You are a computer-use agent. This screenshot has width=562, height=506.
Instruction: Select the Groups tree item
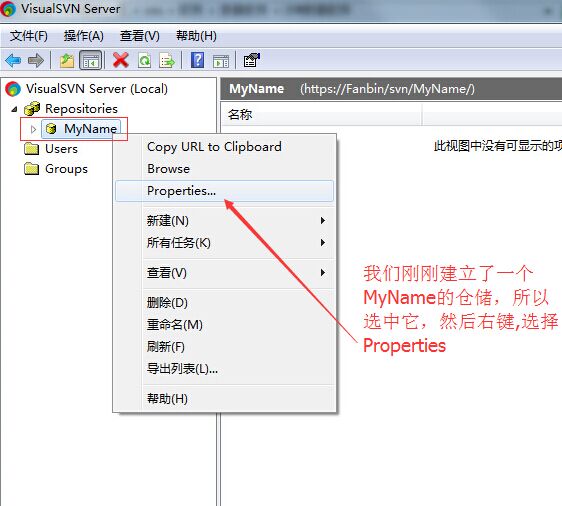66,169
